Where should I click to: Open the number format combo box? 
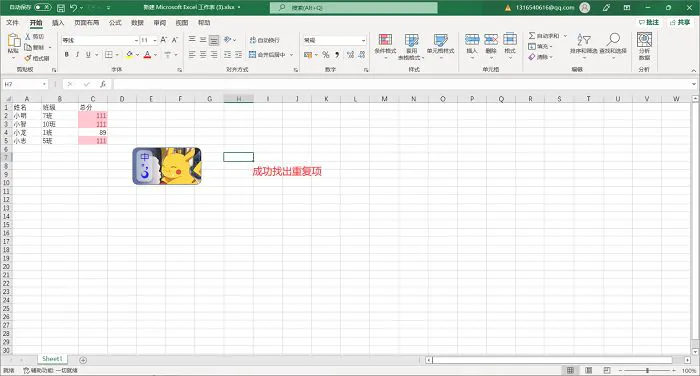pyautogui.click(x=335, y=40)
